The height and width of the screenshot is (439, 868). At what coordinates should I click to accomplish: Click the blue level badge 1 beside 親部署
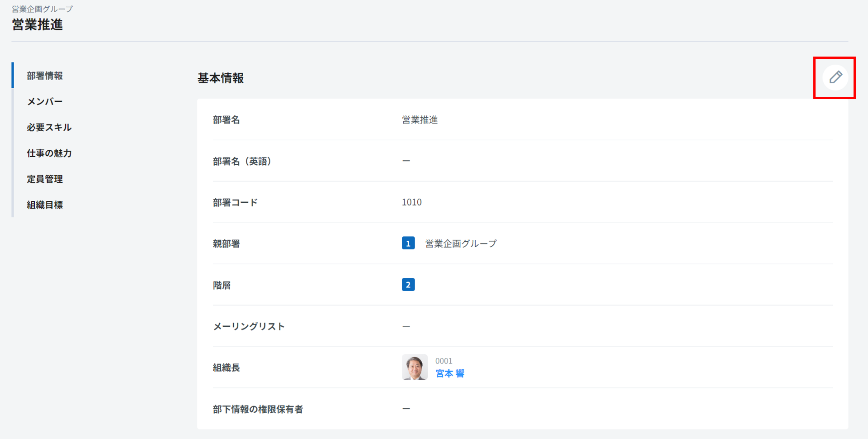pyautogui.click(x=408, y=243)
